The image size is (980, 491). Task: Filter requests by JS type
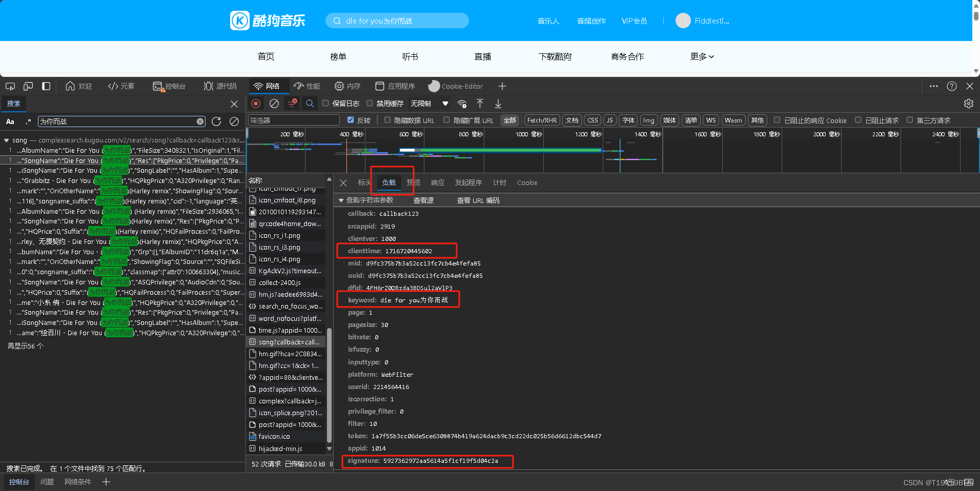click(x=609, y=120)
